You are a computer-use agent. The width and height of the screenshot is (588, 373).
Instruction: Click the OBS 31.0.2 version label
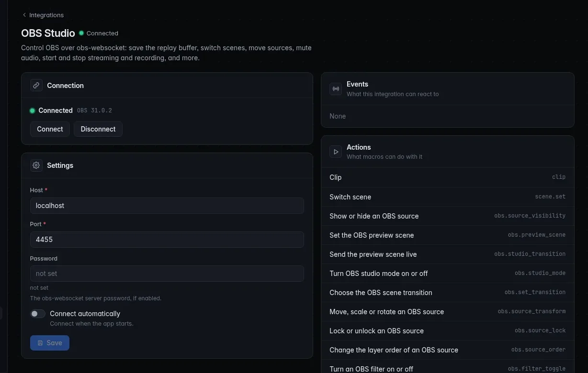[x=94, y=110]
